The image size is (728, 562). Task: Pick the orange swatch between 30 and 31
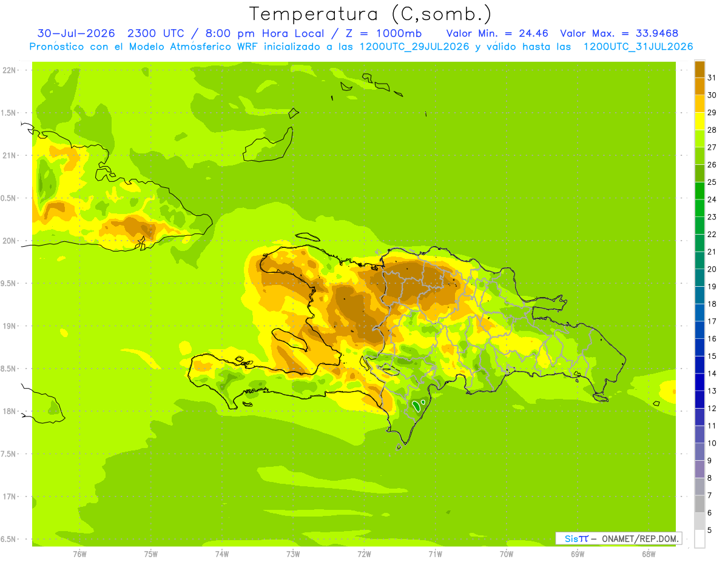click(x=699, y=86)
